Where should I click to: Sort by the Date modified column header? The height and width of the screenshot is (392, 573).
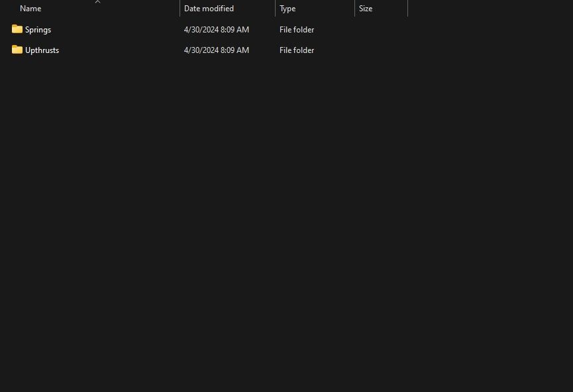[209, 9]
